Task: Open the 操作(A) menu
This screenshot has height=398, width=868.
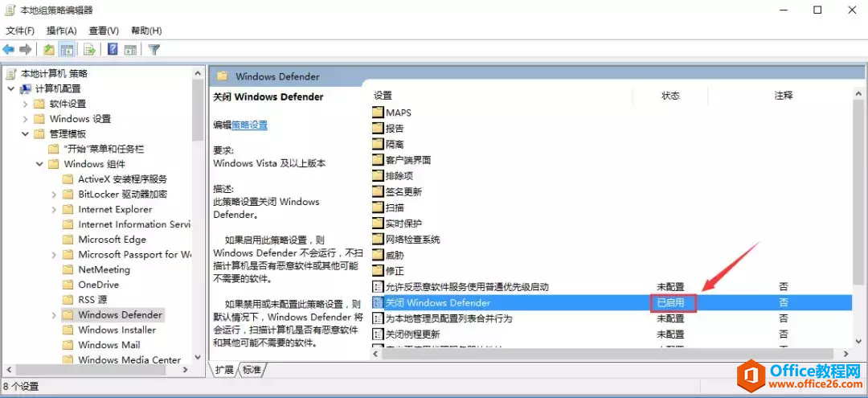Action: (x=61, y=31)
